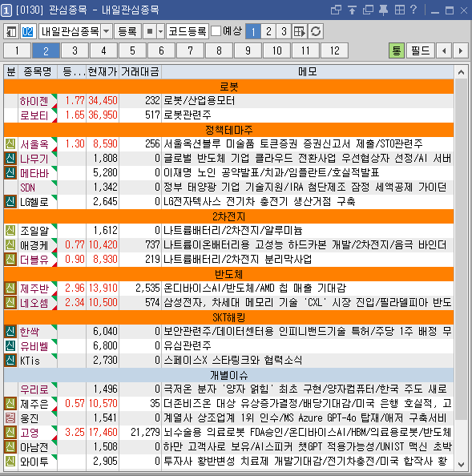Click the 신 badge beside 서울옥
Image resolution: width=472 pixels, height=476 pixels.
point(10,143)
